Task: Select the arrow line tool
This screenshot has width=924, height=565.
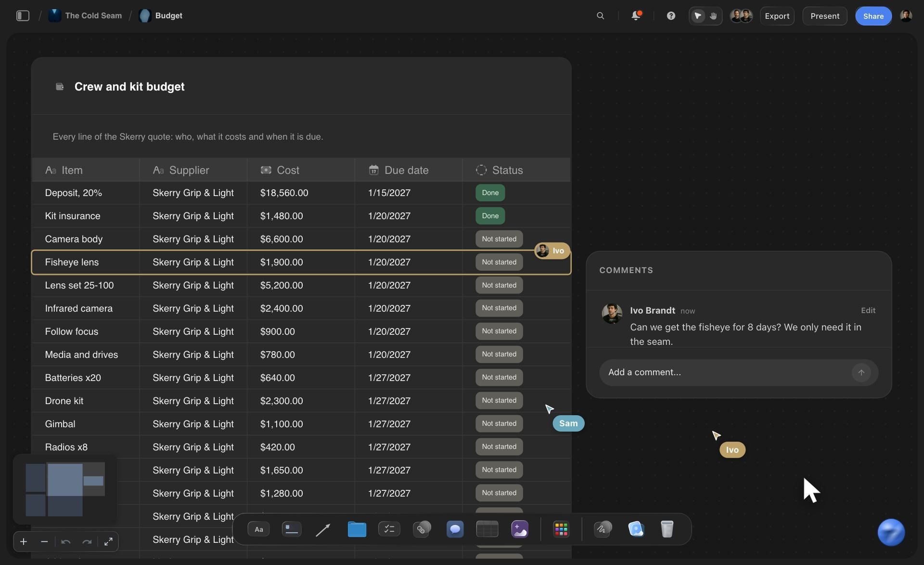Action: pos(323,530)
